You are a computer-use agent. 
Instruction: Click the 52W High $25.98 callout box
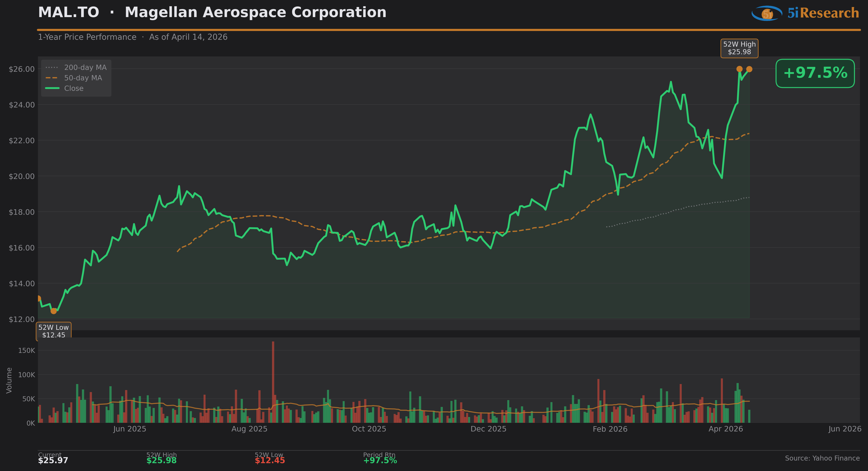(x=739, y=48)
